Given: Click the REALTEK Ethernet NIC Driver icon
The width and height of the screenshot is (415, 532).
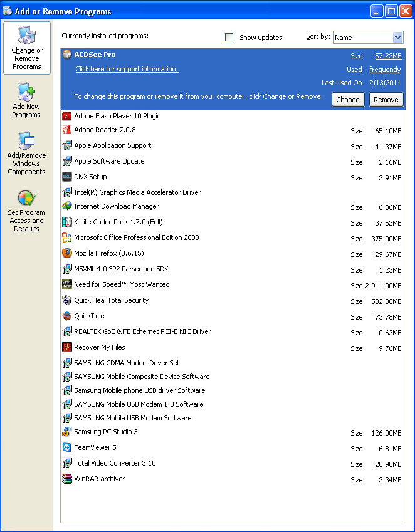Looking at the screenshot, I should click(67, 331).
